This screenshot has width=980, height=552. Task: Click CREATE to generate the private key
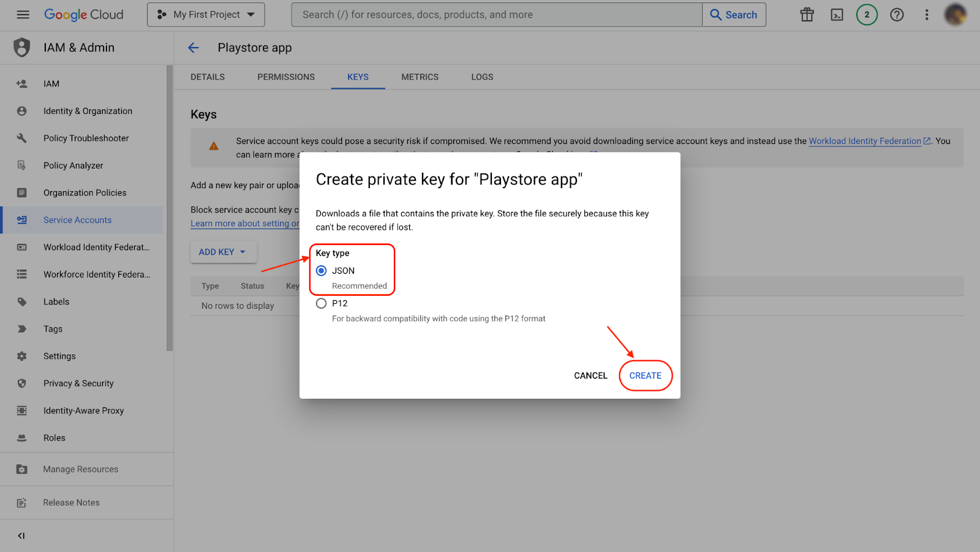(645, 376)
